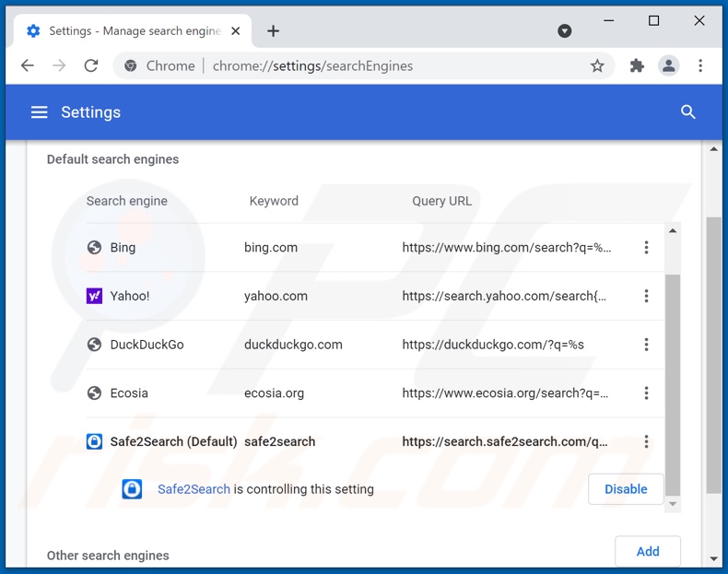Click the Keyword column header
728x574 pixels.
pos(274,201)
